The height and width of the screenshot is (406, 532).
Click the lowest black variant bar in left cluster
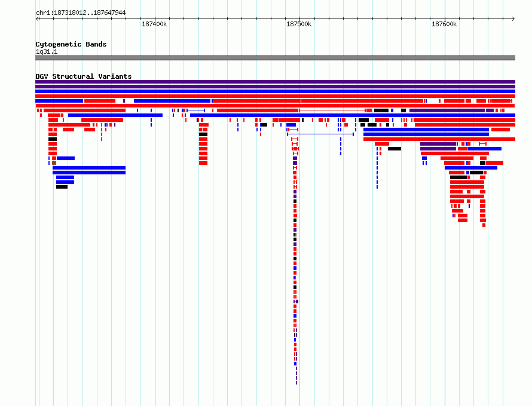[x=62, y=187]
